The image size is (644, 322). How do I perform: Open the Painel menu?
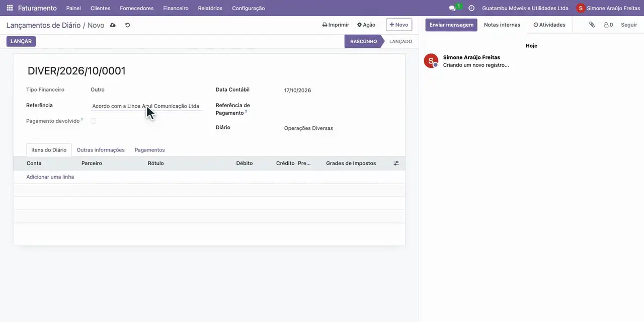73,8
